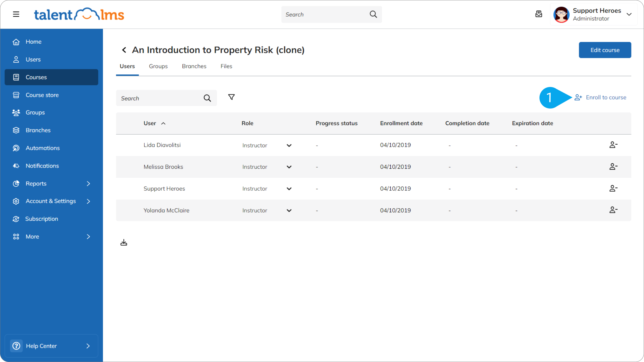Open Users in the sidebar

[x=51, y=60]
